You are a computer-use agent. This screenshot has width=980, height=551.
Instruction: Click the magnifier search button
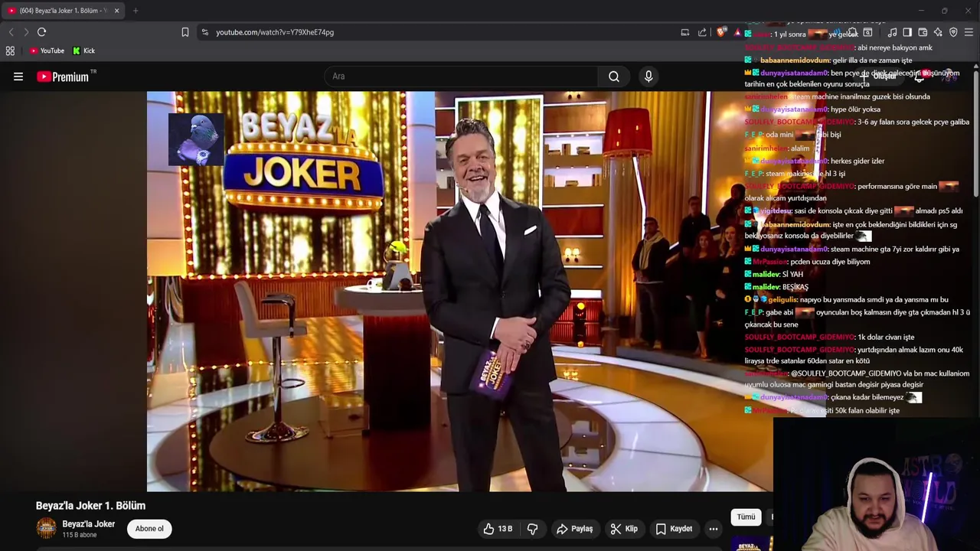point(614,77)
